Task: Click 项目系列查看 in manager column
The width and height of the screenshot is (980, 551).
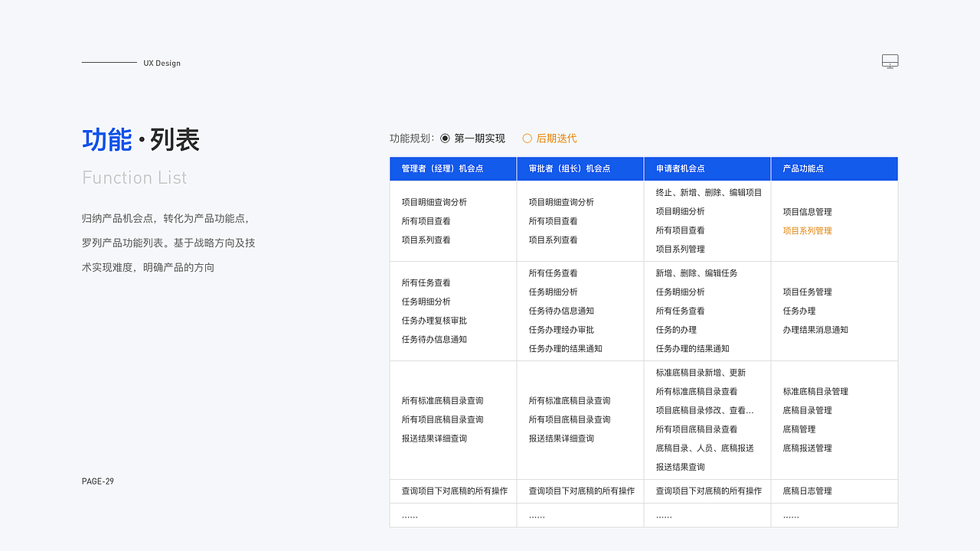Action: pyautogui.click(x=426, y=240)
